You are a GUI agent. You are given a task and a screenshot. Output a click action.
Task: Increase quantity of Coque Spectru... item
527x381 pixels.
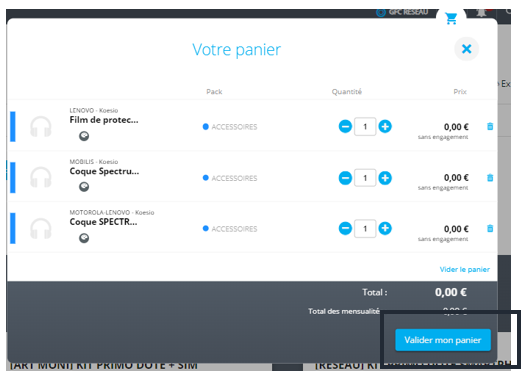point(385,178)
